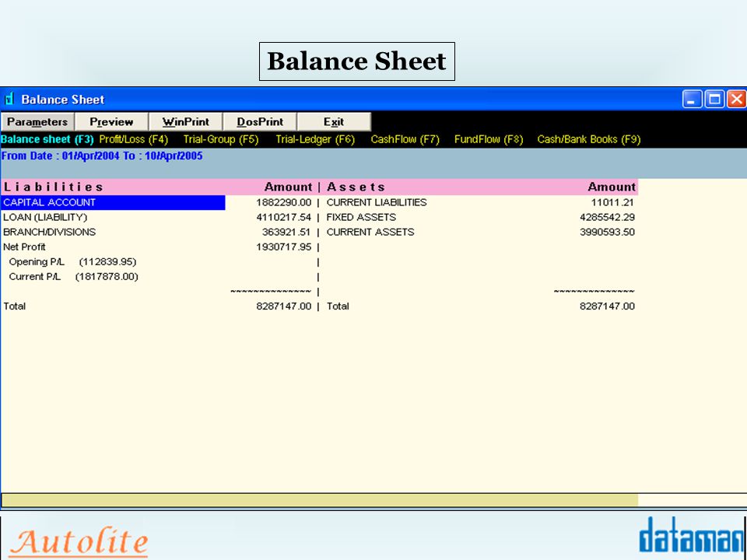Click the WinPrint button
The image size is (747, 560).
tap(186, 122)
